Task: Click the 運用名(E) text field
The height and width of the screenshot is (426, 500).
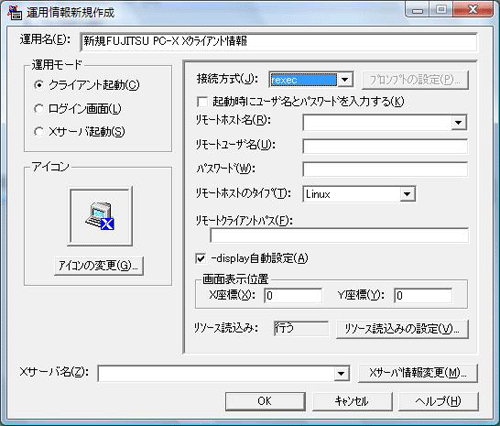Action: pos(278,42)
